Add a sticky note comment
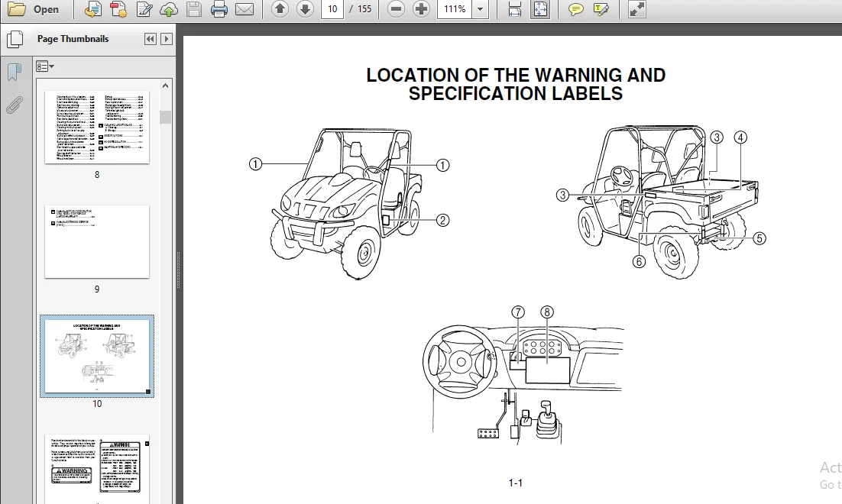Screen dimensions: 842x504 pos(575,9)
